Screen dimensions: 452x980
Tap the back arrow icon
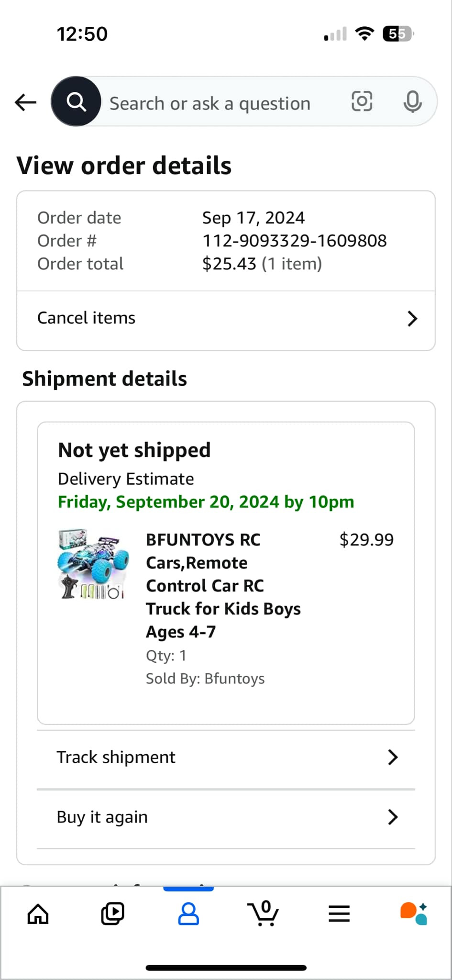click(26, 102)
